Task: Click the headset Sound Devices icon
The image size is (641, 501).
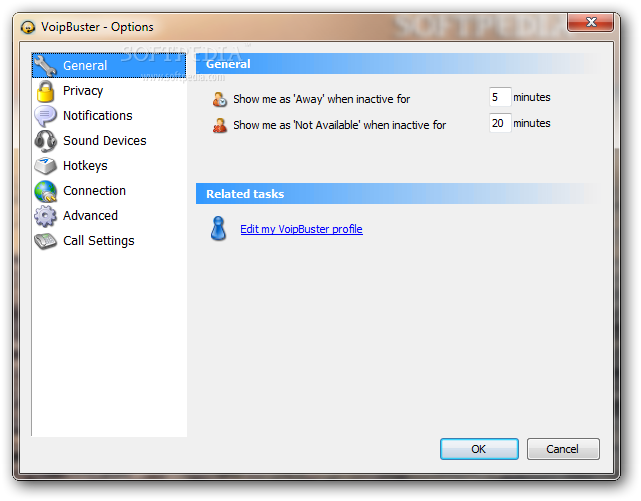Action: point(45,141)
